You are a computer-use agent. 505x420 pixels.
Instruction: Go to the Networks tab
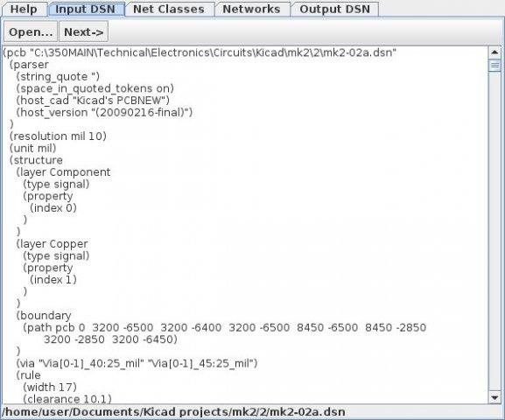(251, 9)
